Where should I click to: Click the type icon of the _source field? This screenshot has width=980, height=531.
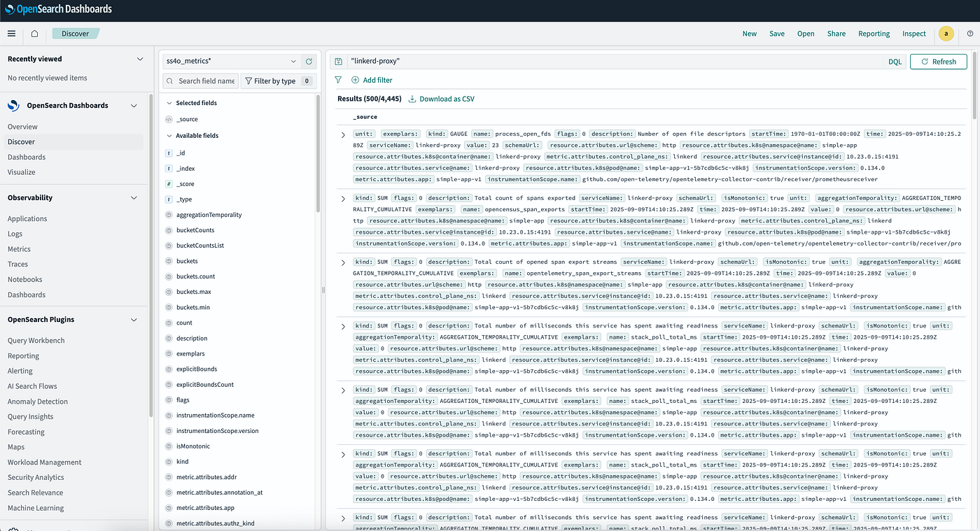click(x=169, y=120)
